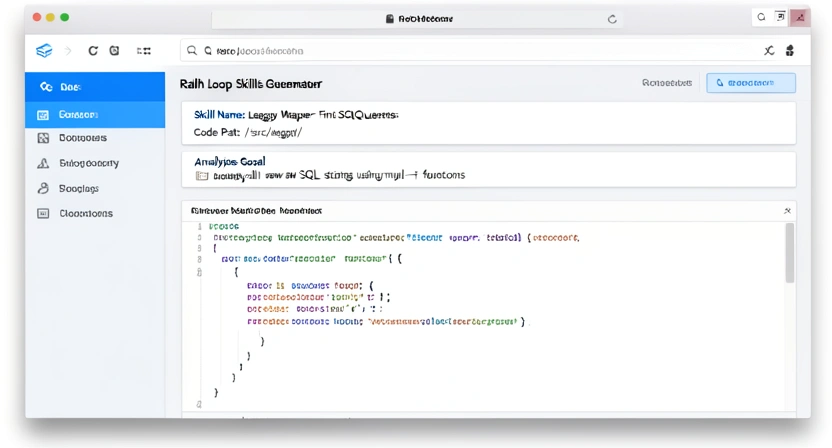Viewport: 832px width, 448px height.
Task: Click the magnifier icon in the search bar
Action: click(192, 50)
